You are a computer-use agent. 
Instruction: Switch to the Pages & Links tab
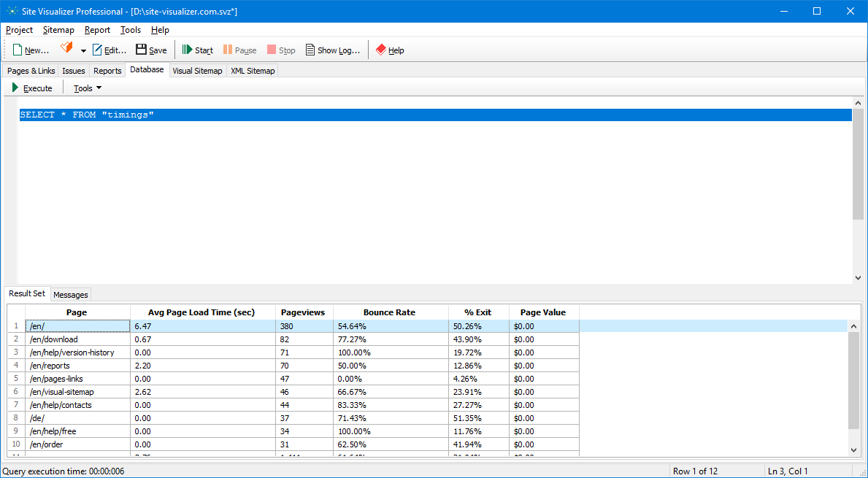pos(31,71)
